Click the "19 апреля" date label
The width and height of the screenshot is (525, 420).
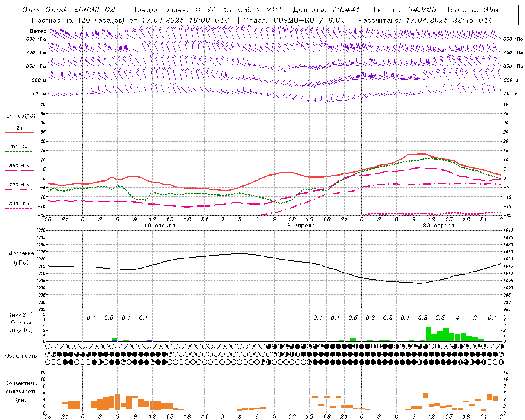coord(299,226)
